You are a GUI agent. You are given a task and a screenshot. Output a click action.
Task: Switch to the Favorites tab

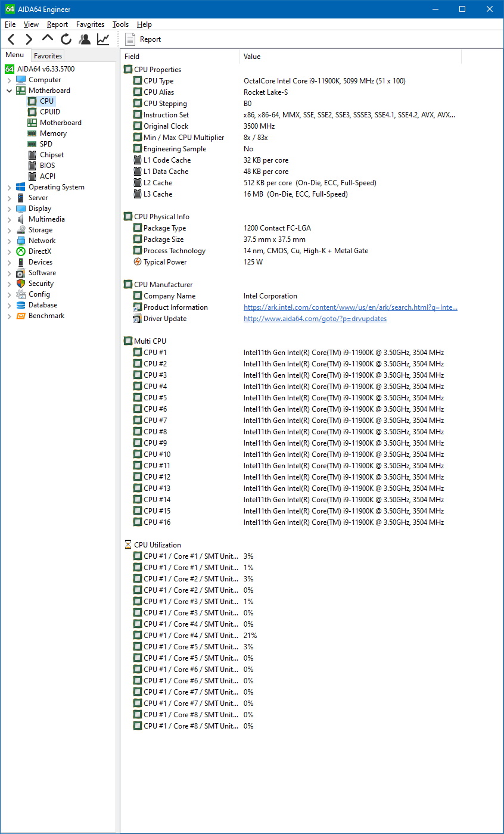point(48,56)
